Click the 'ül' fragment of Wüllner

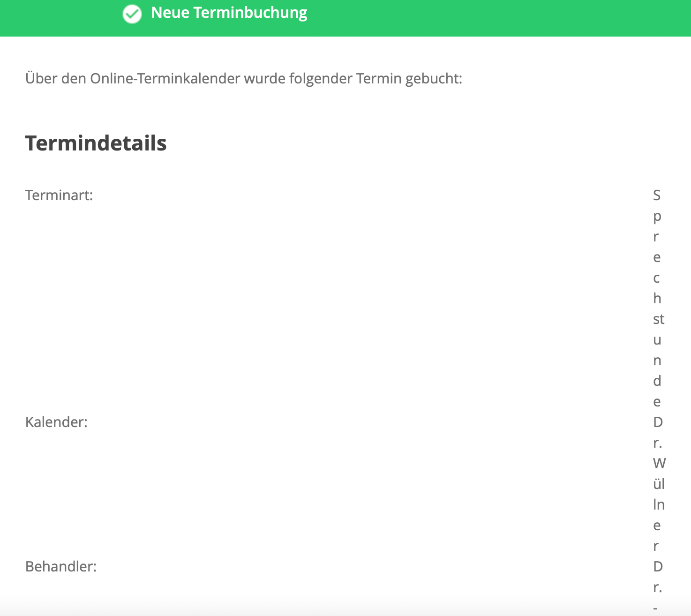659,483
